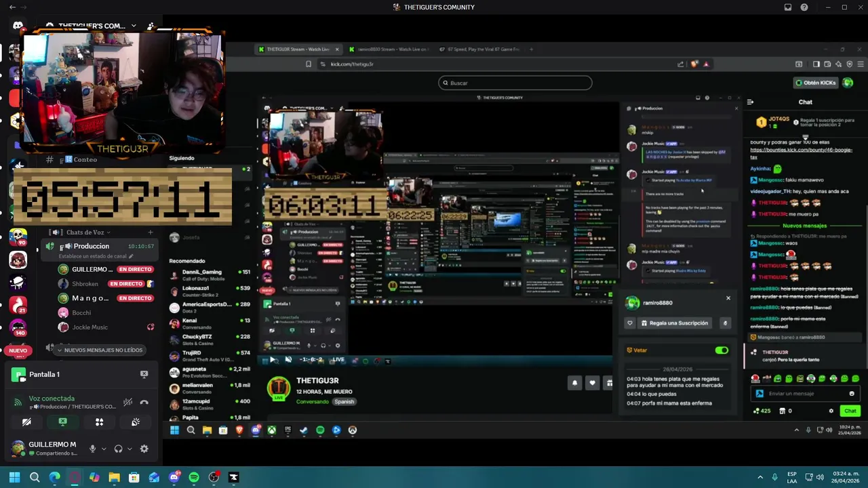Open Discord activities launcher icon
The height and width of the screenshot is (488, 868).
click(x=99, y=422)
